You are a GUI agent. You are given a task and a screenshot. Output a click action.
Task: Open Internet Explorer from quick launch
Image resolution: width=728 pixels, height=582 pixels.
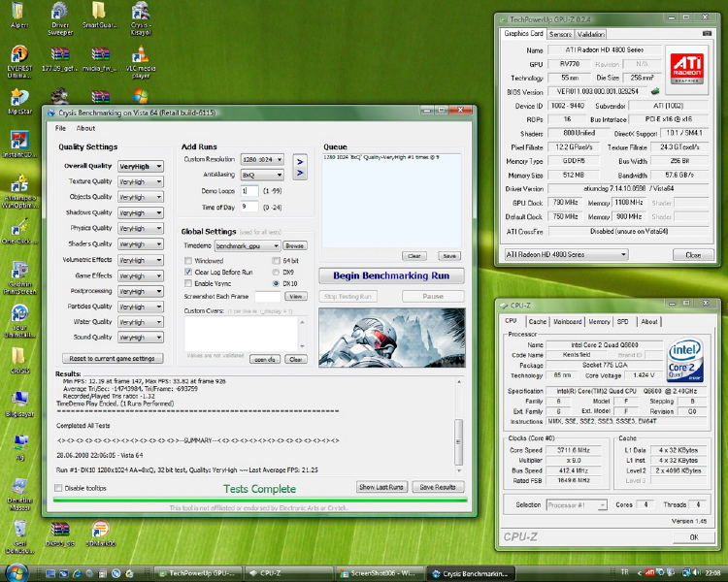pyautogui.click(x=77, y=573)
